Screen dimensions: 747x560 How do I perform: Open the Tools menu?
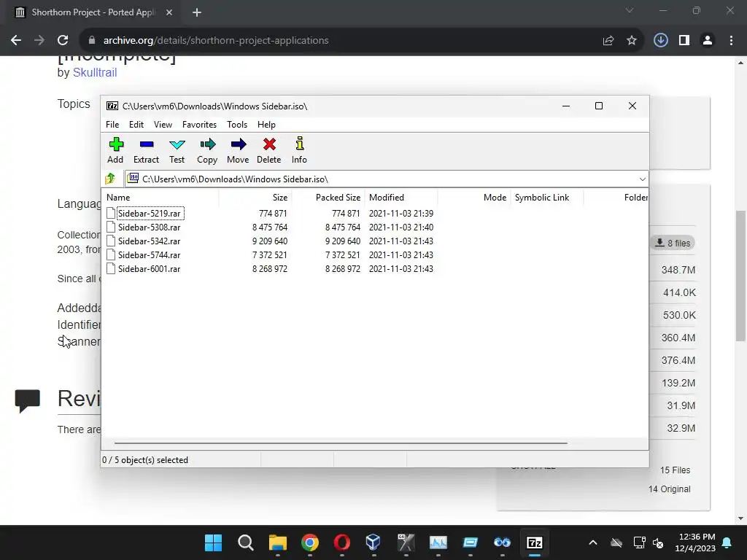237,124
